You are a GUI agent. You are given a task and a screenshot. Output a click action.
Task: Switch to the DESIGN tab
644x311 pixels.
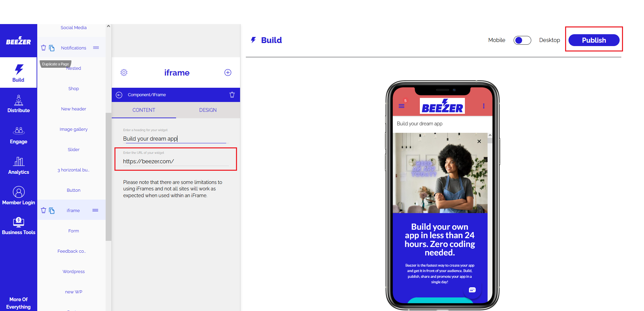click(208, 110)
